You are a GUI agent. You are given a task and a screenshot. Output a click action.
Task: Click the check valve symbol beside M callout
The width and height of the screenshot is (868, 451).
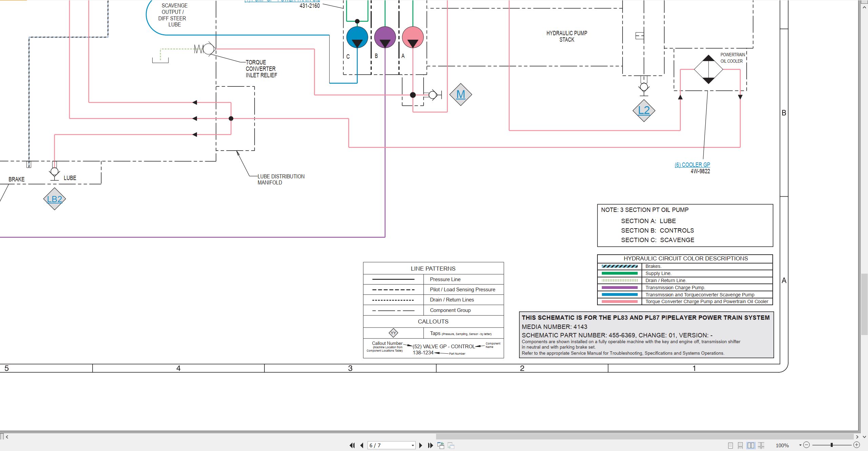click(x=433, y=95)
